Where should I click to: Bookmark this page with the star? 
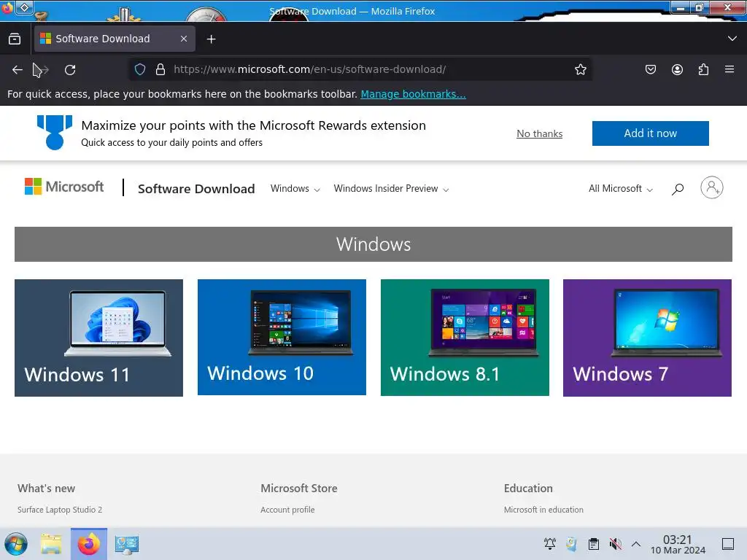pos(580,69)
